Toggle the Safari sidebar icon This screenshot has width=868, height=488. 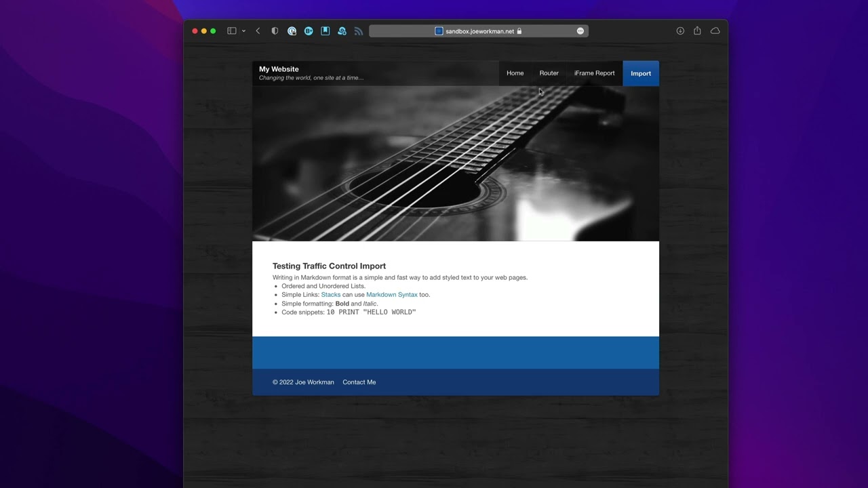231,31
